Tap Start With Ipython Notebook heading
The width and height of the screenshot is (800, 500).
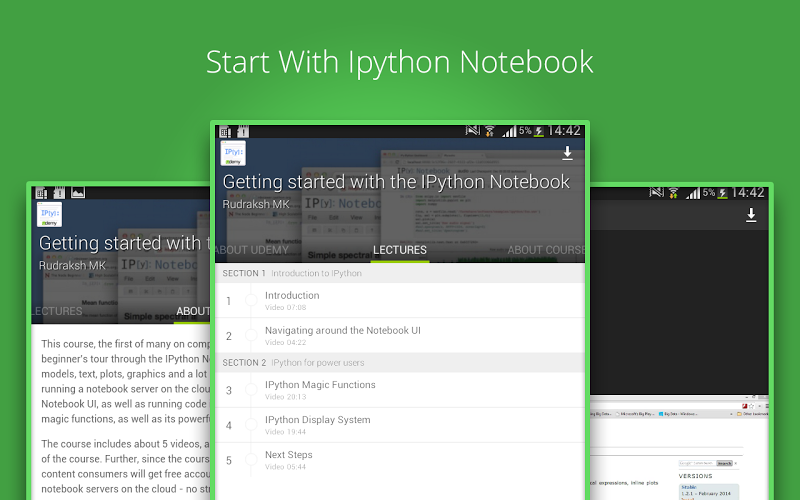pos(399,63)
